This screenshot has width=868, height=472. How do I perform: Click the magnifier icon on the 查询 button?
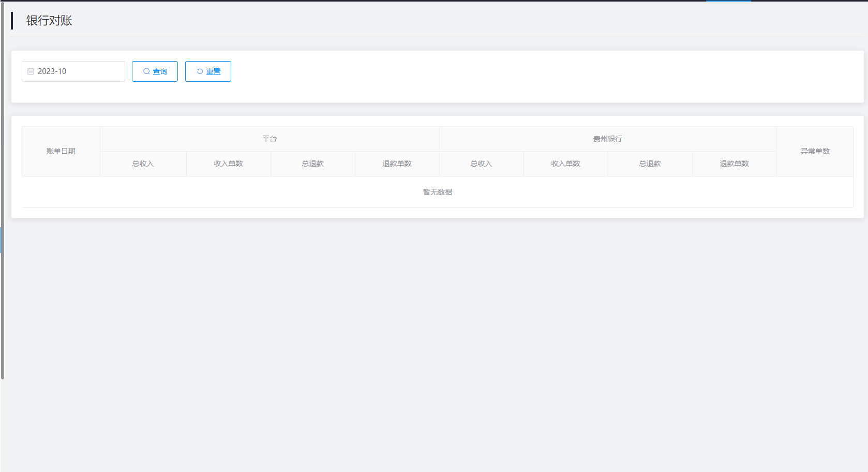146,71
